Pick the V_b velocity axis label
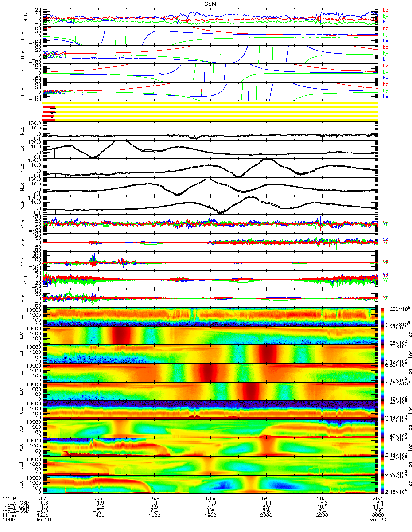412x532 pixels. 22,223
